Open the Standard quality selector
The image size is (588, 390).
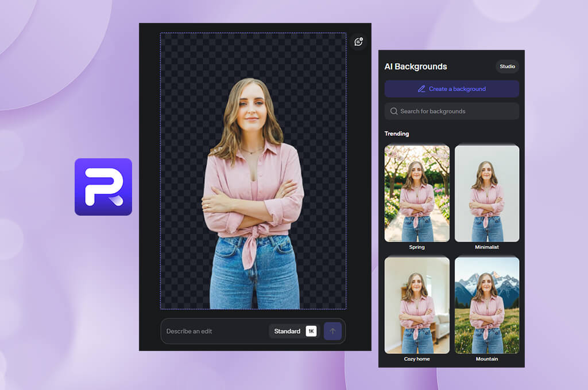click(293, 331)
